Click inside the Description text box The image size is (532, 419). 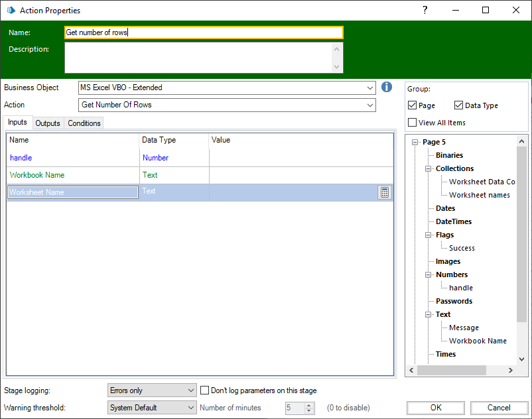pyautogui.click(x=199, y=58)
